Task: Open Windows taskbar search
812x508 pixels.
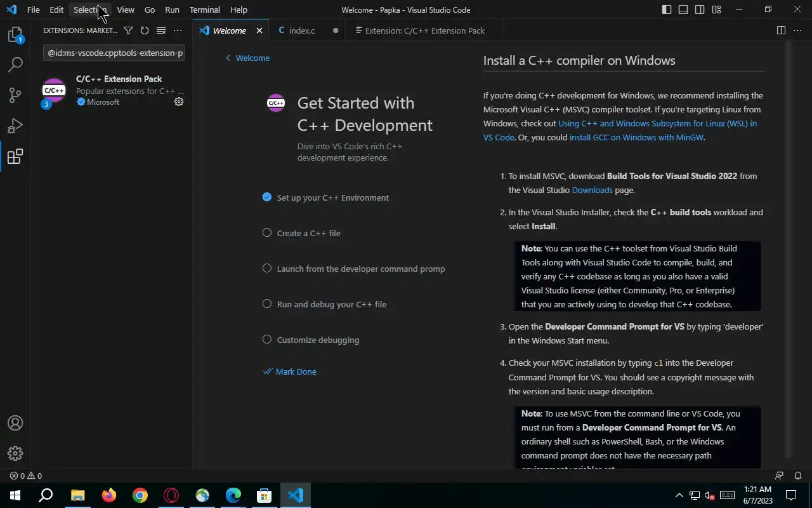Action: [x=46, y=495]
